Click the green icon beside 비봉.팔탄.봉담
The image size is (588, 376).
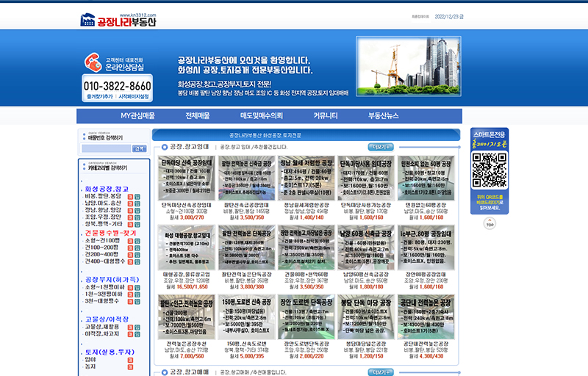coord(137,197)
